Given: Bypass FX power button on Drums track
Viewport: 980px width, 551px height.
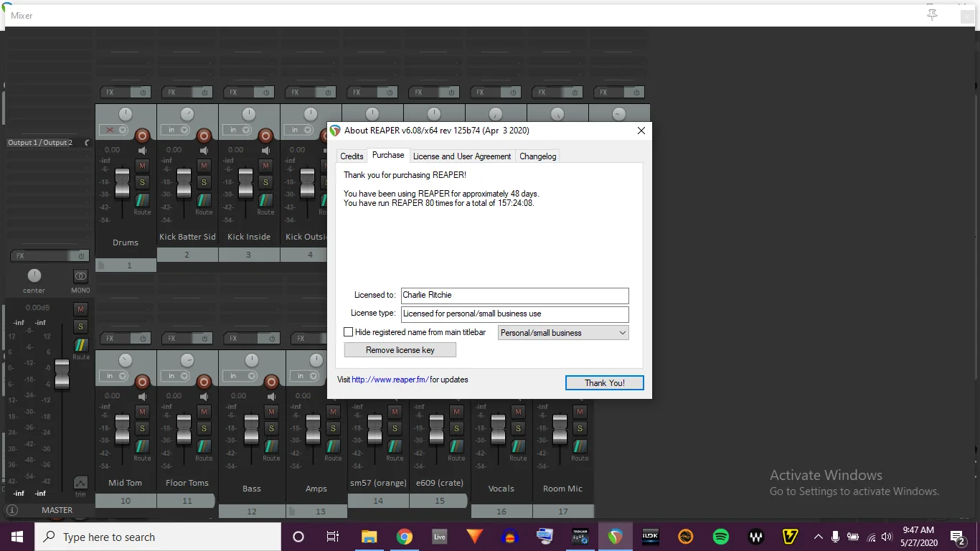Looking at the screenshot, I should 143,93.
